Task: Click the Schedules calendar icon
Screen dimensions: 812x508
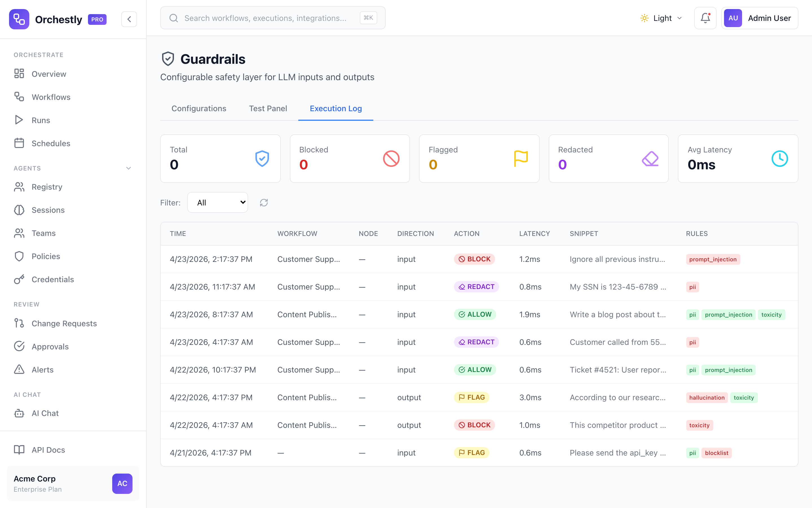Action: point(19,143)
